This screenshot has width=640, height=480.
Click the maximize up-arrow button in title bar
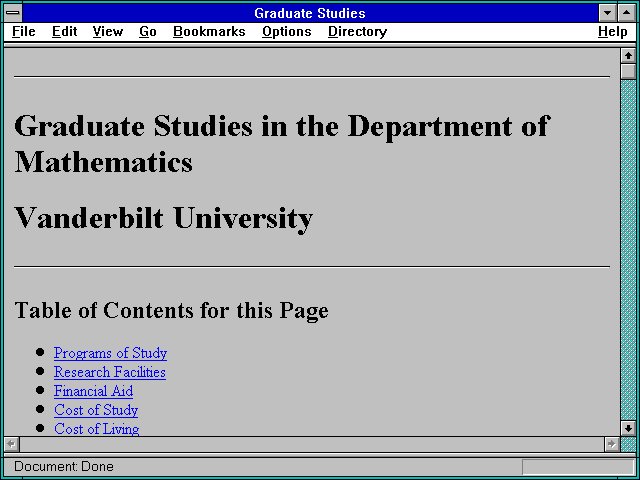coord(627,13)
